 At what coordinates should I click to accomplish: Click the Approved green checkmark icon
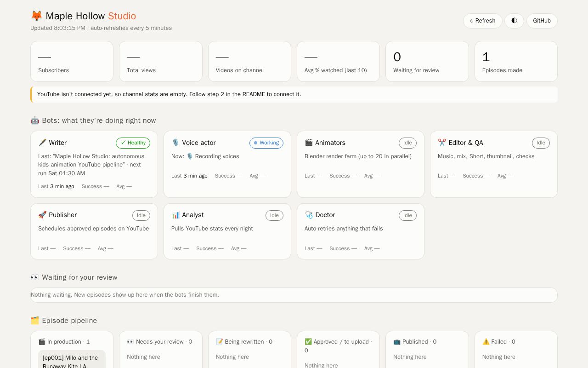click(308, 342)
